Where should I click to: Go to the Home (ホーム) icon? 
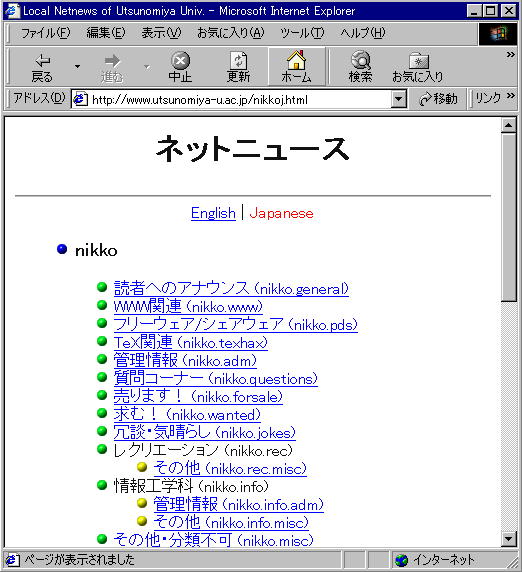[296, 60]
